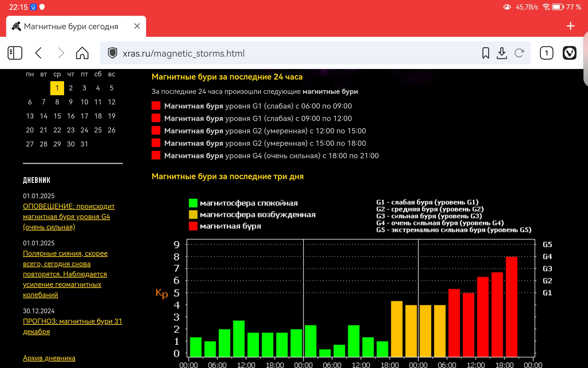Click the G2 storm 15:00 по 18:00 line
The width and height of the screenshot is (588, 368).
[x=265, y=143]
